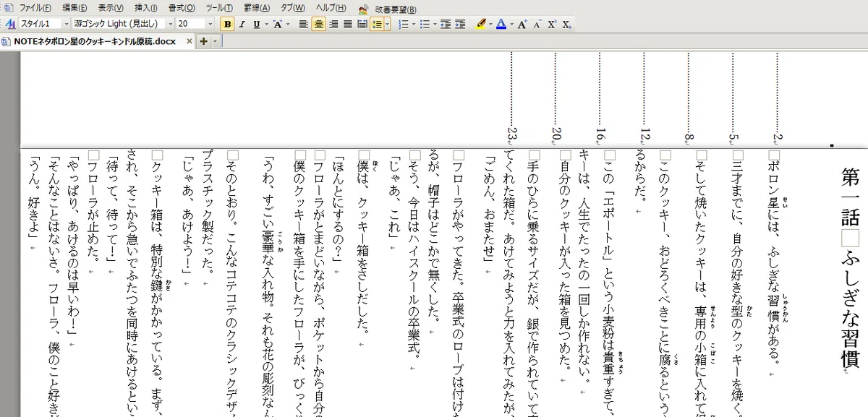Screen dimensions: 868x417
Task: Open bulleted list dropdown arrow
Action: point(435,24)
